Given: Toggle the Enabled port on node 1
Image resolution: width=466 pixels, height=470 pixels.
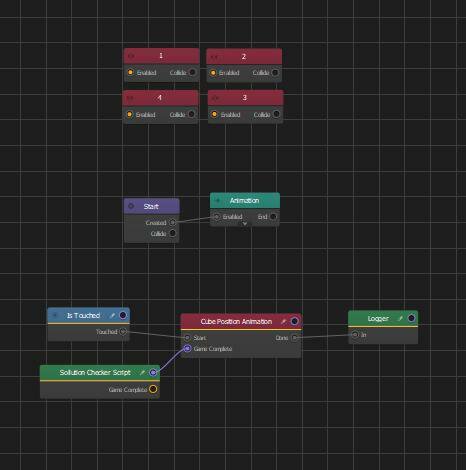Looking at the screenshot, I should pos(130,72).
